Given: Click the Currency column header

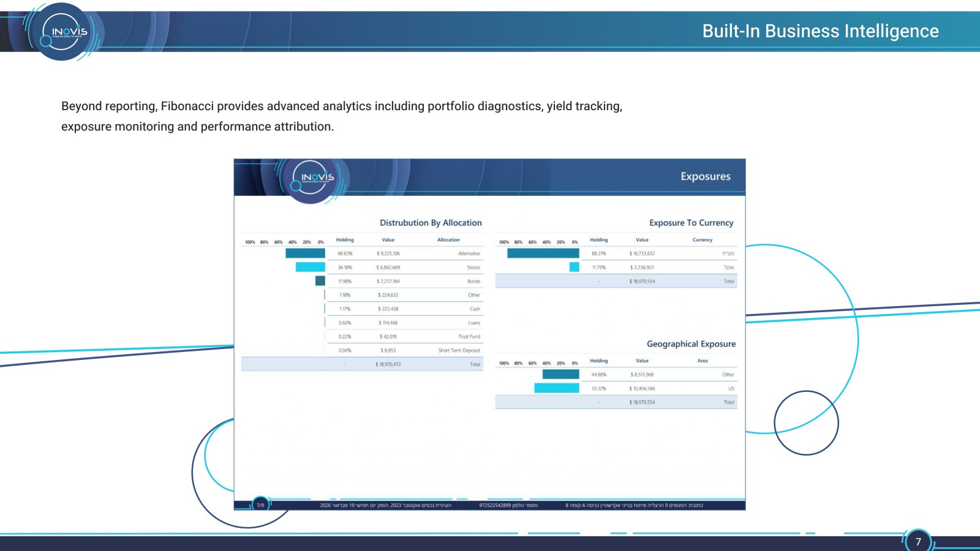Looking at the screenshot, I should (703, 240).
